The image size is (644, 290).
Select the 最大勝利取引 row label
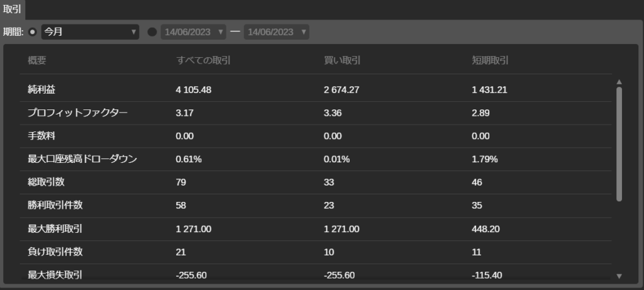coord(55,229)
